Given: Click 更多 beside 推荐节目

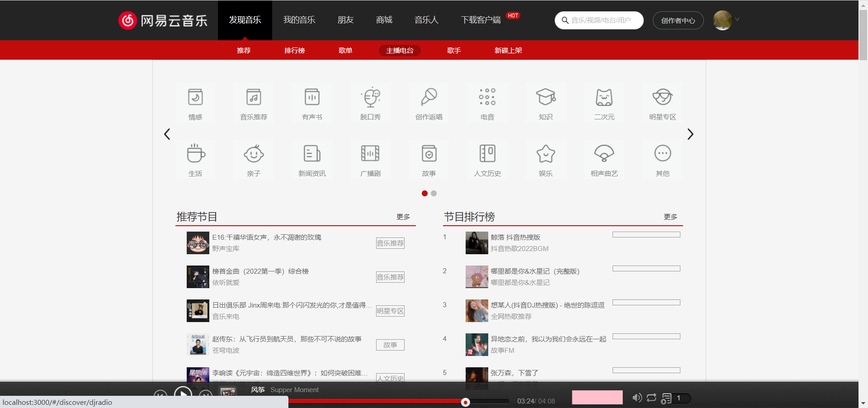Looking at the screenshot, I should tap(403, 217).
